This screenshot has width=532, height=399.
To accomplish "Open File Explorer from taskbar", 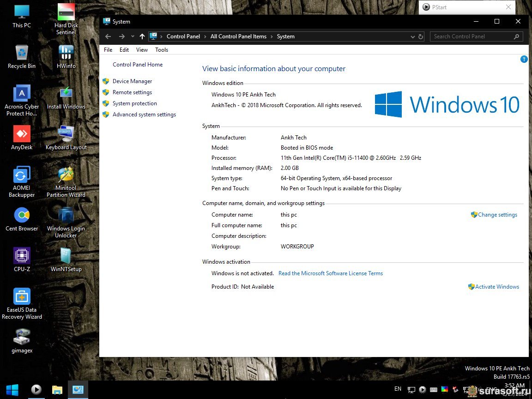I will (57, 389).
